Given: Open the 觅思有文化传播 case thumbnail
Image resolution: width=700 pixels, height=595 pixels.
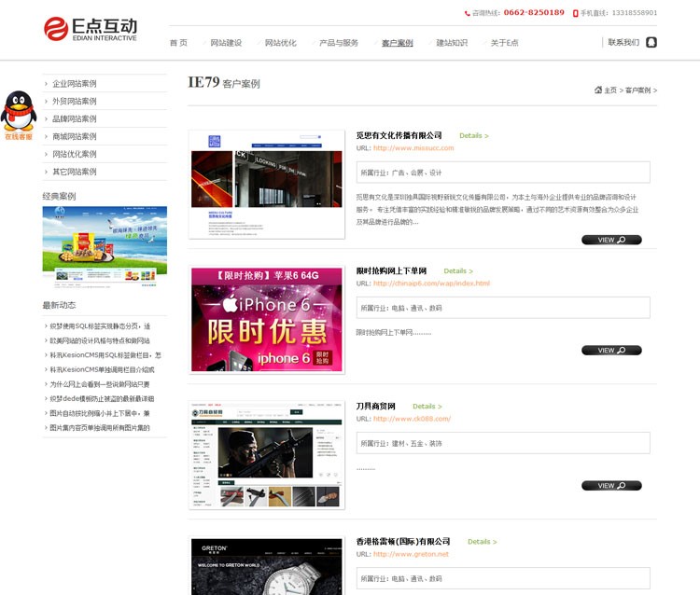Looking at the screenshot, I should [x=267, y=185].
